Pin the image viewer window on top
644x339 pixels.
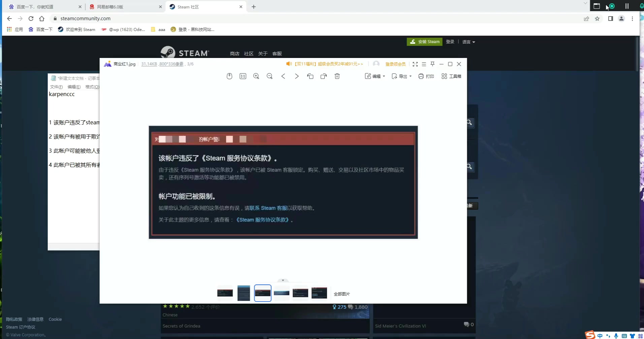click(433, 64)
